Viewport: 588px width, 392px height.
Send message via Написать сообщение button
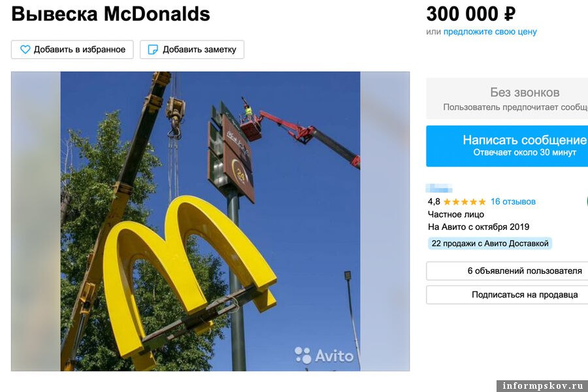[507, 146]
